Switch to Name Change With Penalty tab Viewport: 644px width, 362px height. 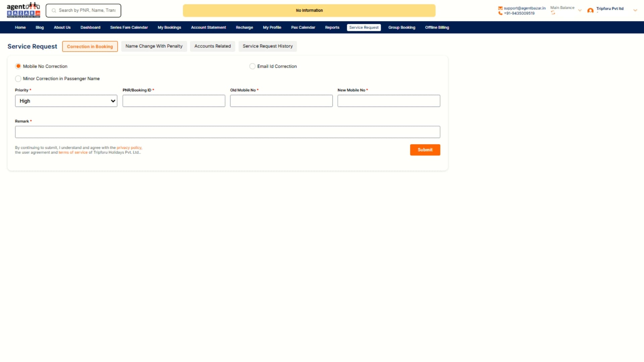[x=154, y=46]
